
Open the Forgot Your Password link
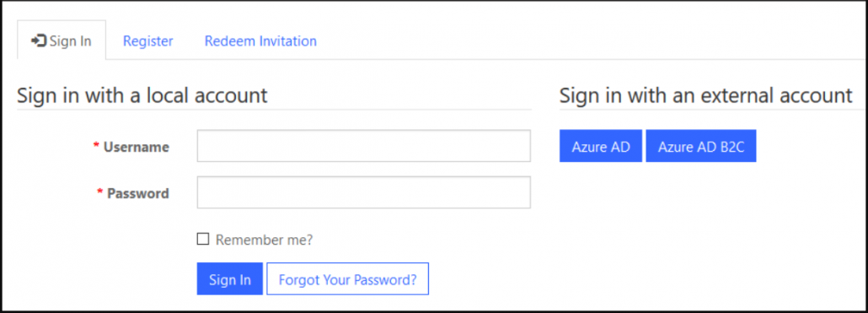[348, 279]
